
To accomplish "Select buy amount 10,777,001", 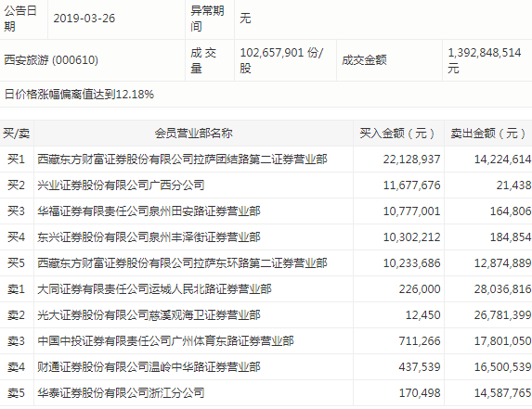I will 411,211.
